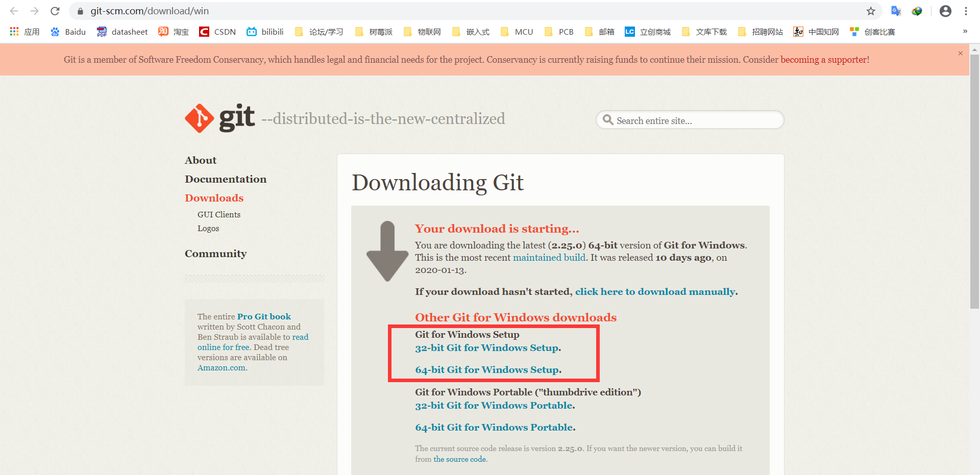Click the vertical scrollbar thumb
The width and height of the screenshot is (980, 475).
point(974,181)
